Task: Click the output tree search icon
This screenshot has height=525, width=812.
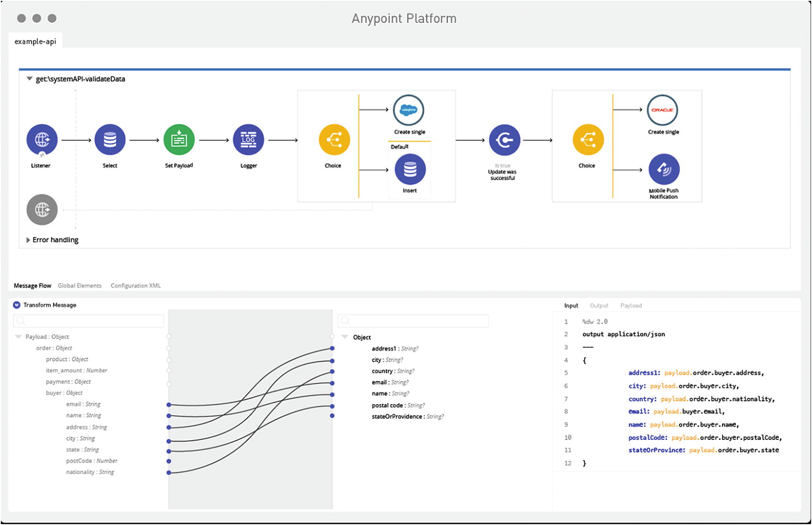Action: pyautogui.click(x=345, y=321)
